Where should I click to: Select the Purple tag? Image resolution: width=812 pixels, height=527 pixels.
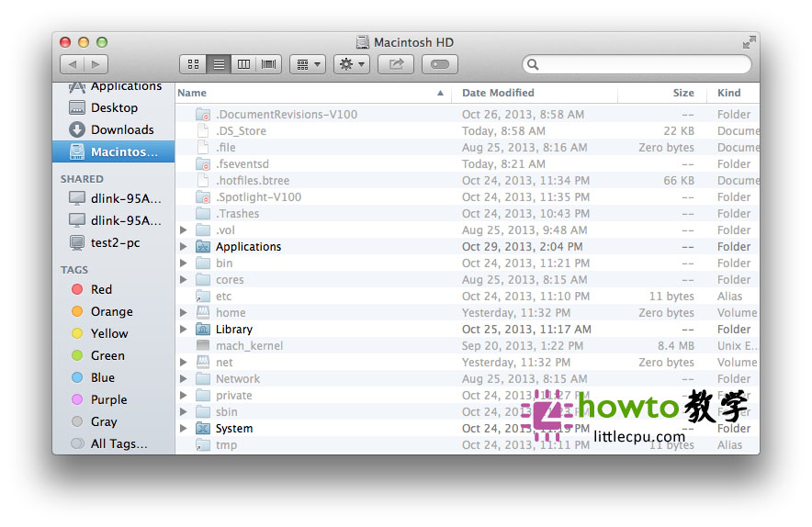[113, 399]
